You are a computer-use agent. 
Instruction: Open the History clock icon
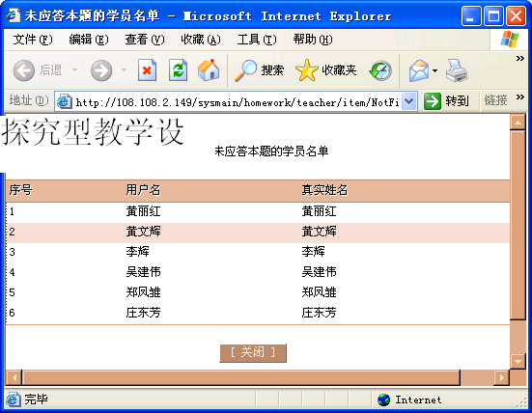pyautogui.click(x=380, y=70)
